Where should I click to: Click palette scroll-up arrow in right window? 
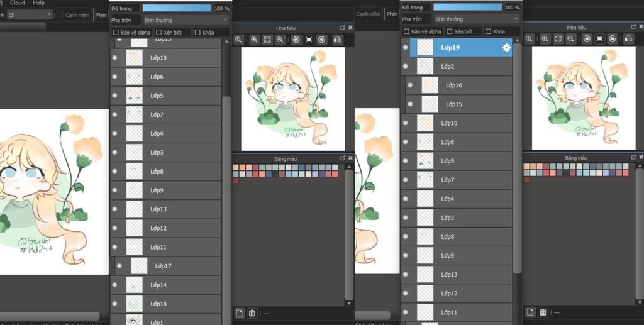640,166
